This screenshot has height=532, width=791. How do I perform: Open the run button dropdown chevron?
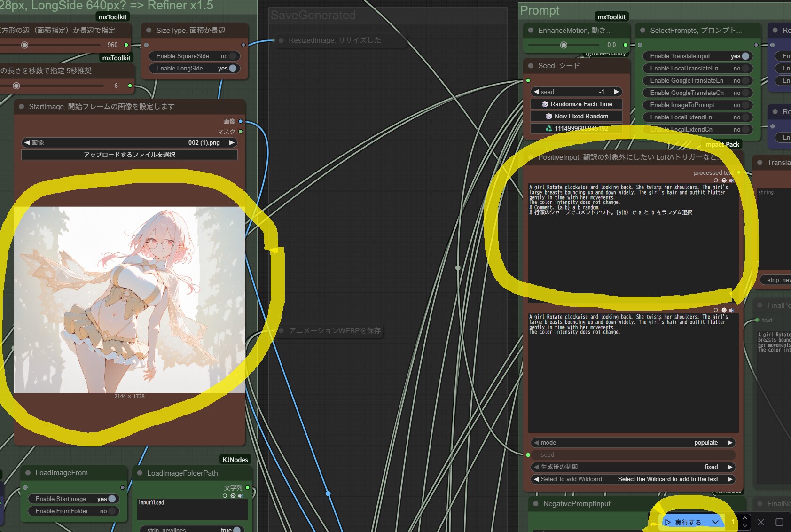[715, 522]
